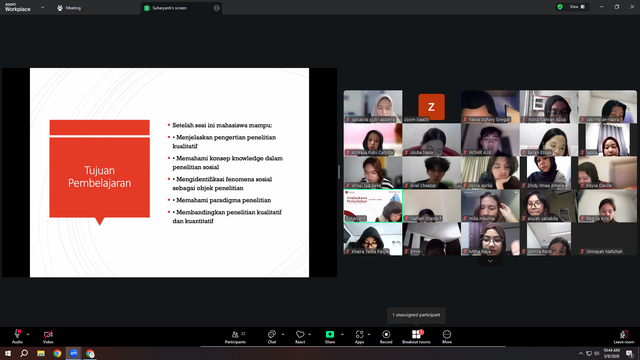Open screen-share options in Suharyanti's tab
Viewport: 640px width, 360px height.
point(216,8)
